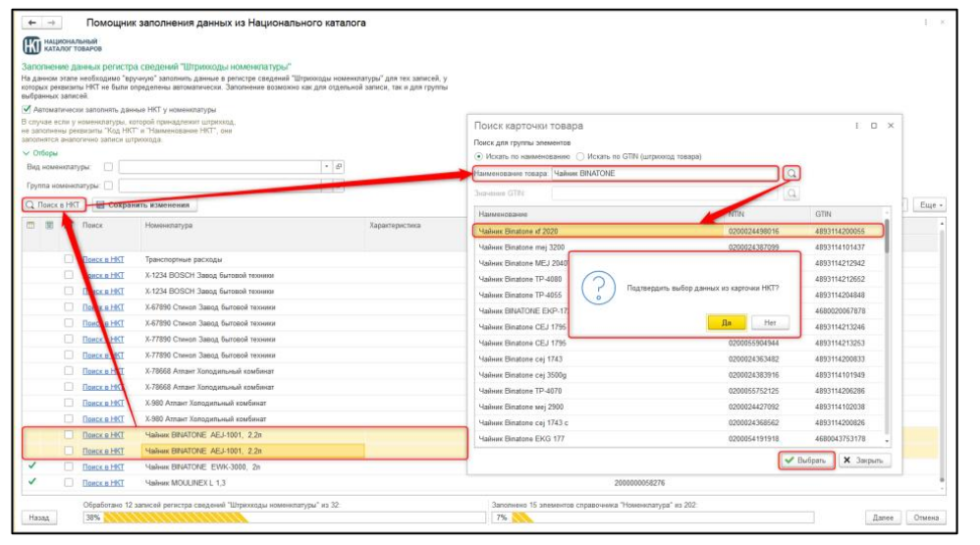Enable the Вид номенклатуры filter checkbox
The width and height of the screenshot is (980, 545).
tap(108, 167)
